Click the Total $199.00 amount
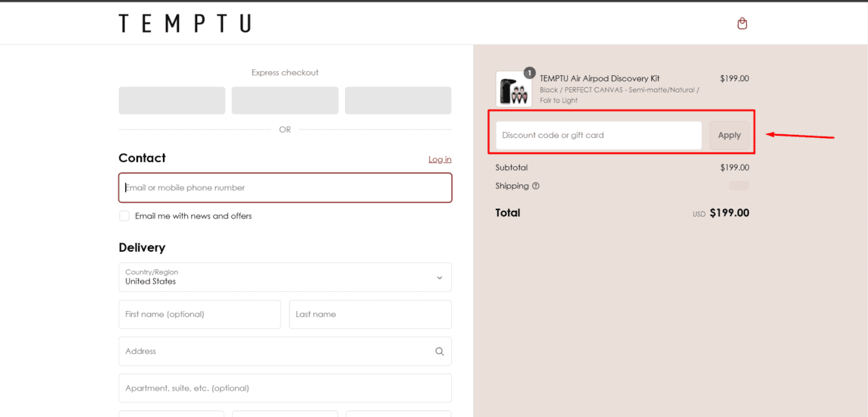Screen dimensions: 868x417 point(729,212)
